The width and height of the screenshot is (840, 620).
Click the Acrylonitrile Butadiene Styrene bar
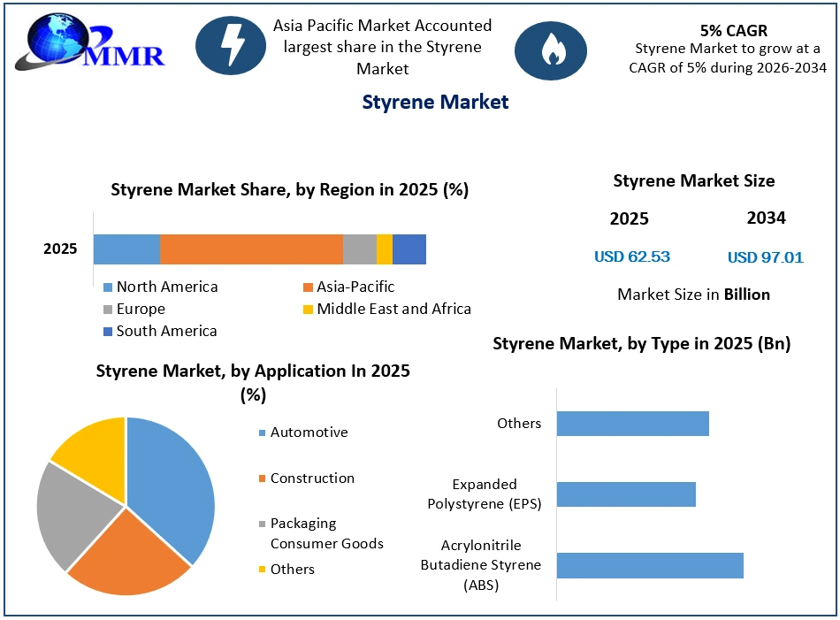point(651,565)
